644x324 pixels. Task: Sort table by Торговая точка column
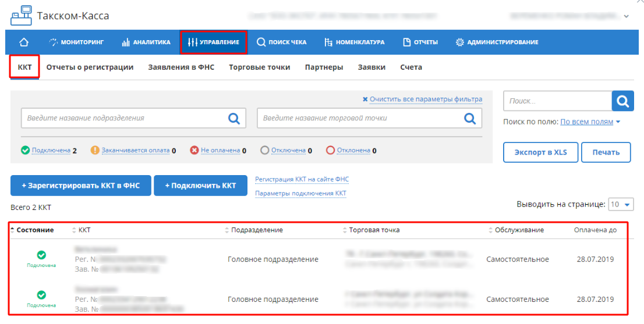point(371,230)
